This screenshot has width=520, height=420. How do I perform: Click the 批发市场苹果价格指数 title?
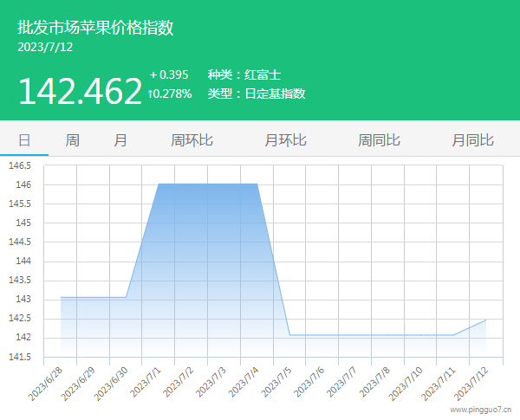point(95,28)
